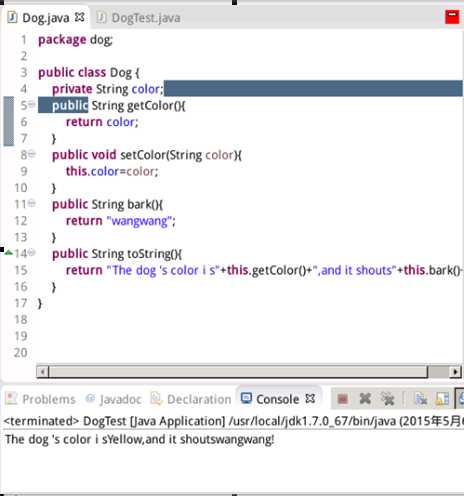Click the Declaration view icon
The image size is (464, 496).
point(155,398)
